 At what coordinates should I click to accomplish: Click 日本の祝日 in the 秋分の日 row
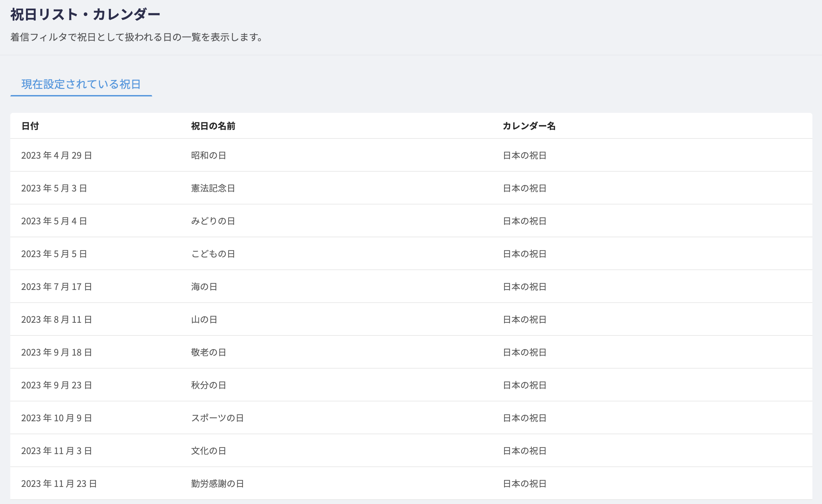(525, 385)
